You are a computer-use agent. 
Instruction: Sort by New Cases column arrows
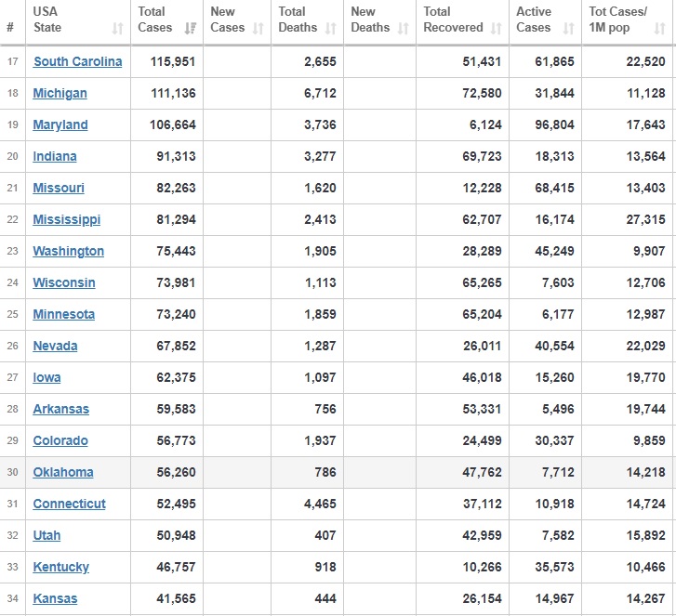258,29
